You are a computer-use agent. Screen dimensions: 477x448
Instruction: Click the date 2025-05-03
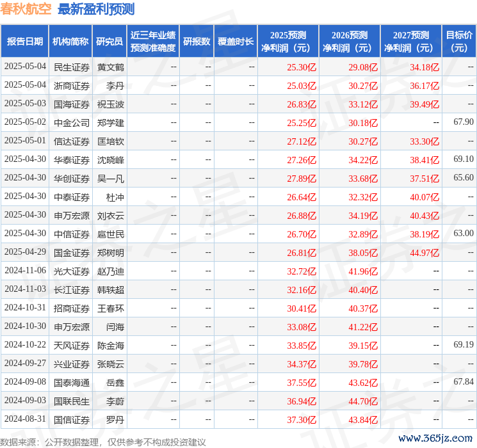(x=25, y=104)
